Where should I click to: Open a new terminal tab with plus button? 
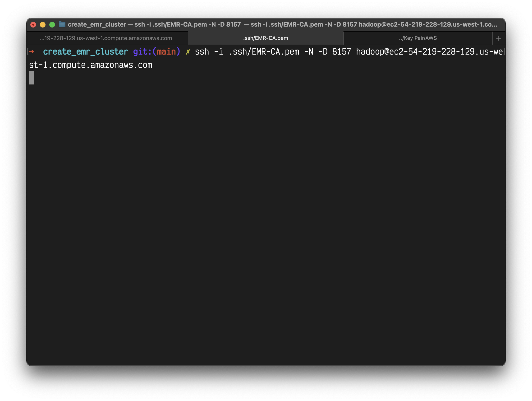point(499,38)
